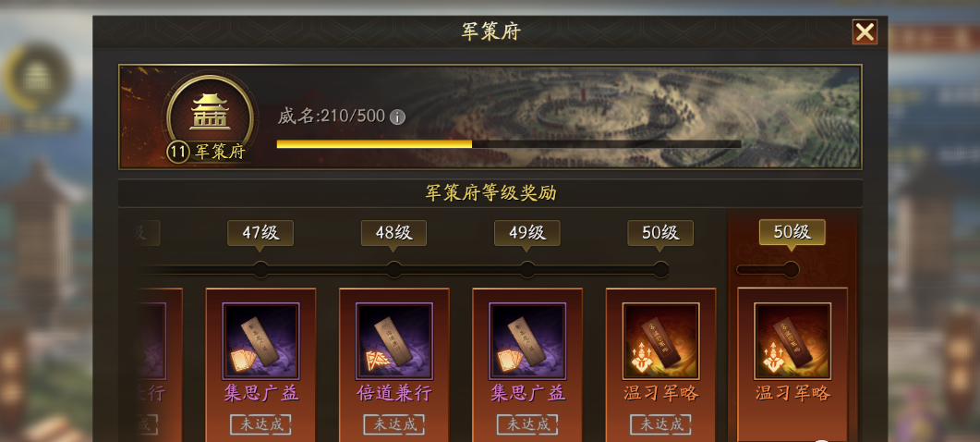Click the info icon beside 威名 210/500

tap(397, 117)
